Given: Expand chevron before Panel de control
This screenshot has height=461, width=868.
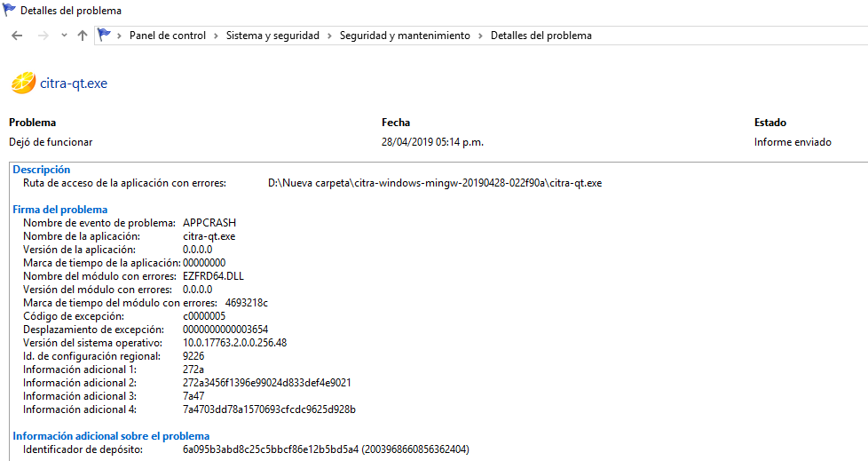Looking at the screenshot, I should tap(119, 36).
